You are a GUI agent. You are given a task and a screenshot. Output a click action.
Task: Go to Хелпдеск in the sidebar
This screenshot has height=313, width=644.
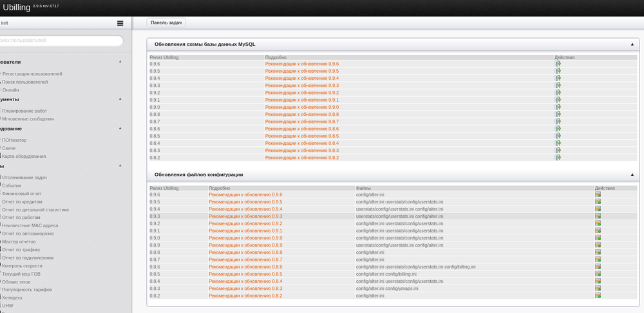(x=14, y=298)
